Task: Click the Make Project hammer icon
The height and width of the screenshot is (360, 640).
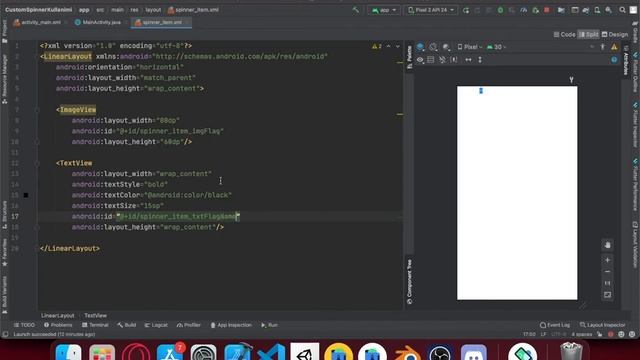Action: [x=356, y=10]
